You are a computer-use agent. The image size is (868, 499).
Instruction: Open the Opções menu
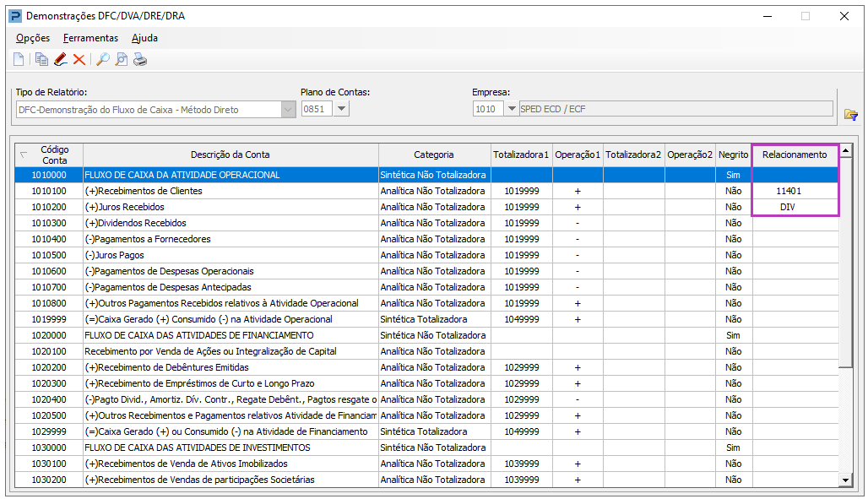[33, 38]
